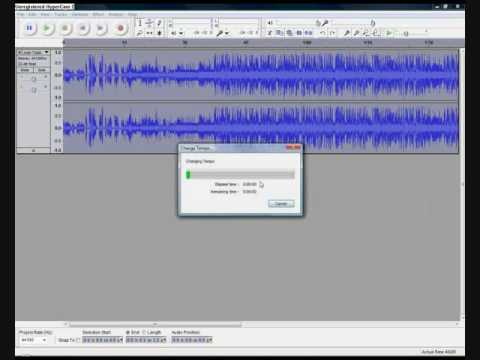Viewport: 480px width, 360px height.
Task: Click the Play-at-speed green arrow
Action: (x=389, y=33)
